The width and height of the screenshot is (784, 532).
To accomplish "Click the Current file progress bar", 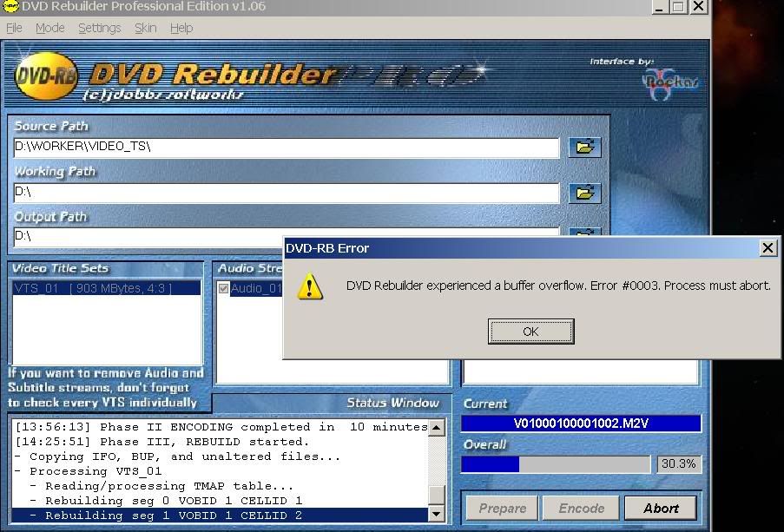I will coord(581,424).
